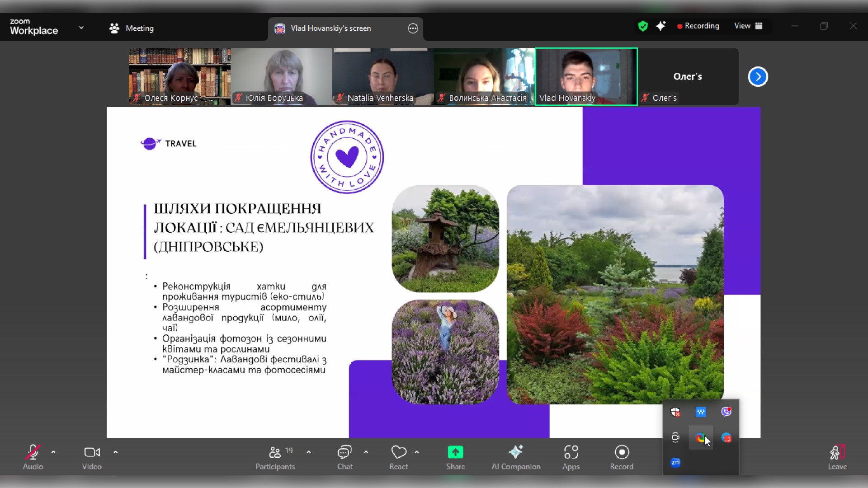Unmute the Audio microphone button

[x=33, y=457]
